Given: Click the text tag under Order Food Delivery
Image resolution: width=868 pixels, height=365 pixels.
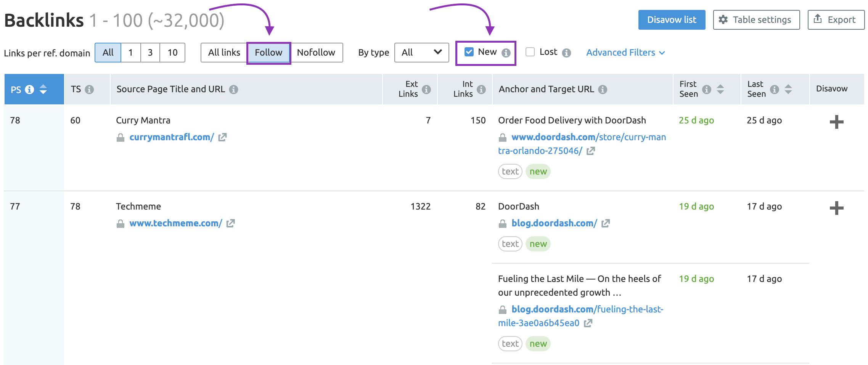Looking at the screenshot, I should coord(510,171).
